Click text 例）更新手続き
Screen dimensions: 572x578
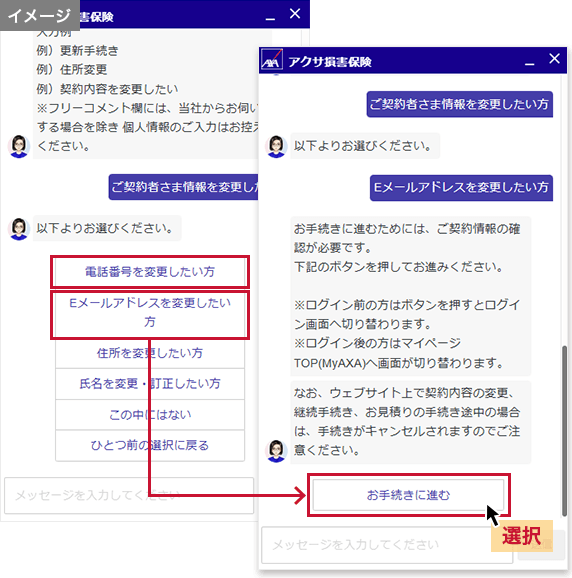click(x=77, y=51)
